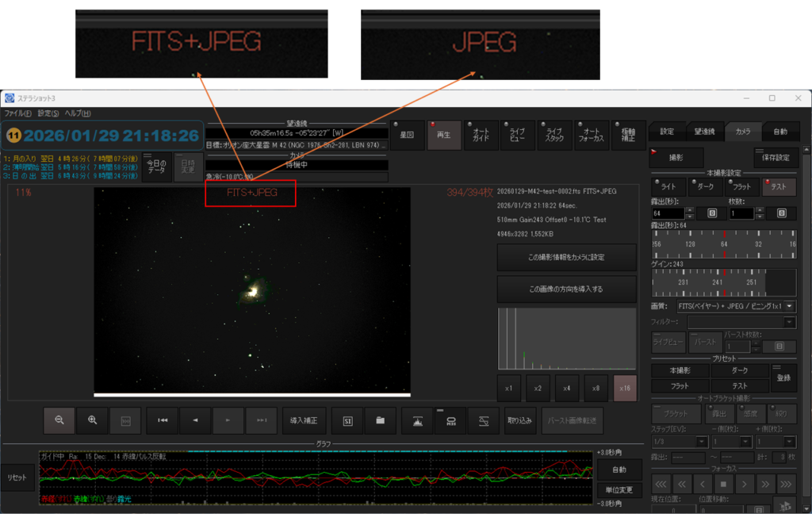Expand the 画質 image quality dropdown
Image resolution: width=812 pixels, height=529 pixels.
click(789, 305)
